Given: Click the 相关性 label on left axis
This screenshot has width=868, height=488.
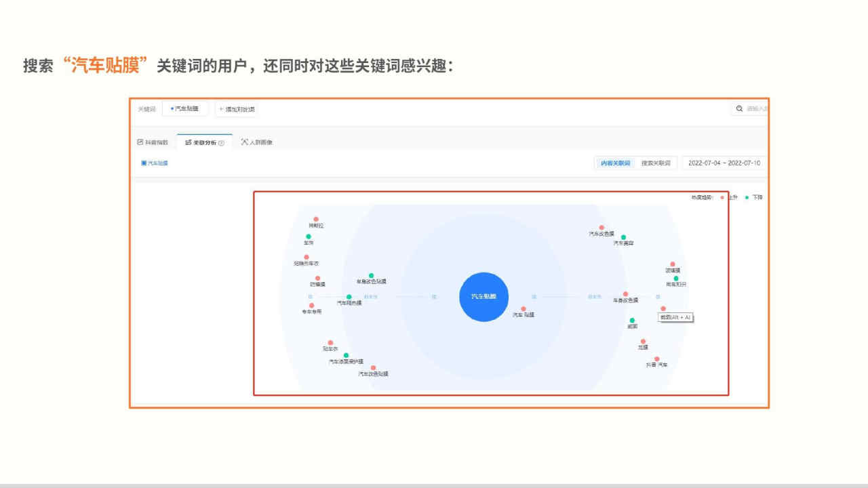Looking at the screenshot, I should (x=370, y=297).
